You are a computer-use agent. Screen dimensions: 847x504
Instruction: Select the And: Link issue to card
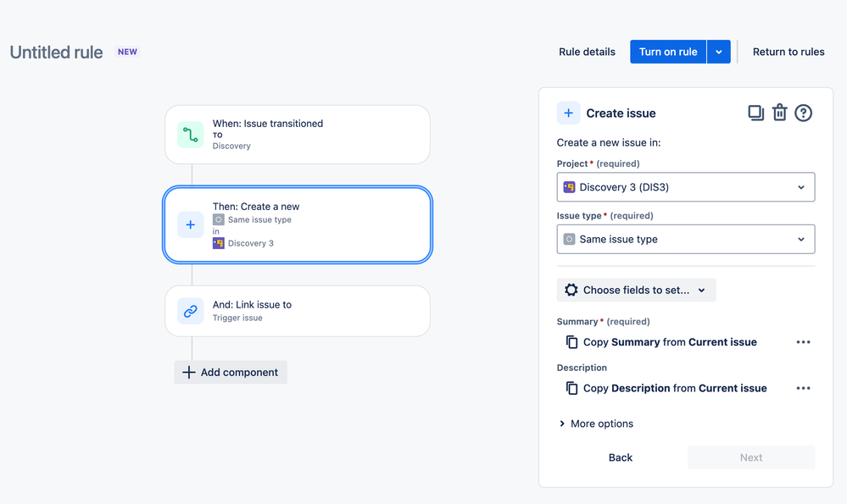(x=298, y=312)
